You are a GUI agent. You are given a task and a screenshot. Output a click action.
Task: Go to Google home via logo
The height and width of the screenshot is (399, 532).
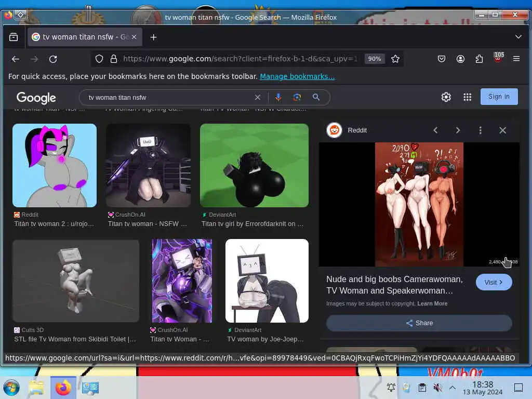(x=36, y=98)
